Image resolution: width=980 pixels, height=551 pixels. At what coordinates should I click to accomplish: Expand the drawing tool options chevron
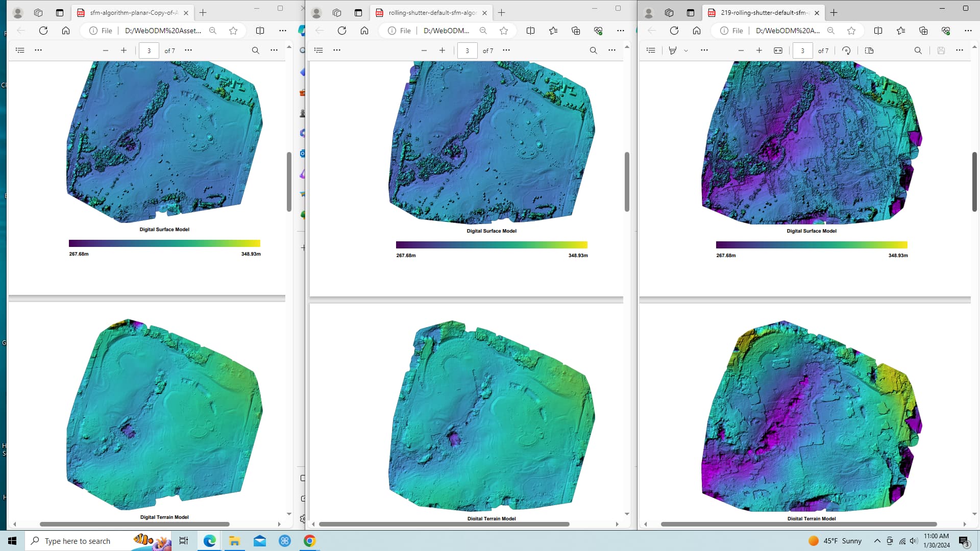coord(686,51)
